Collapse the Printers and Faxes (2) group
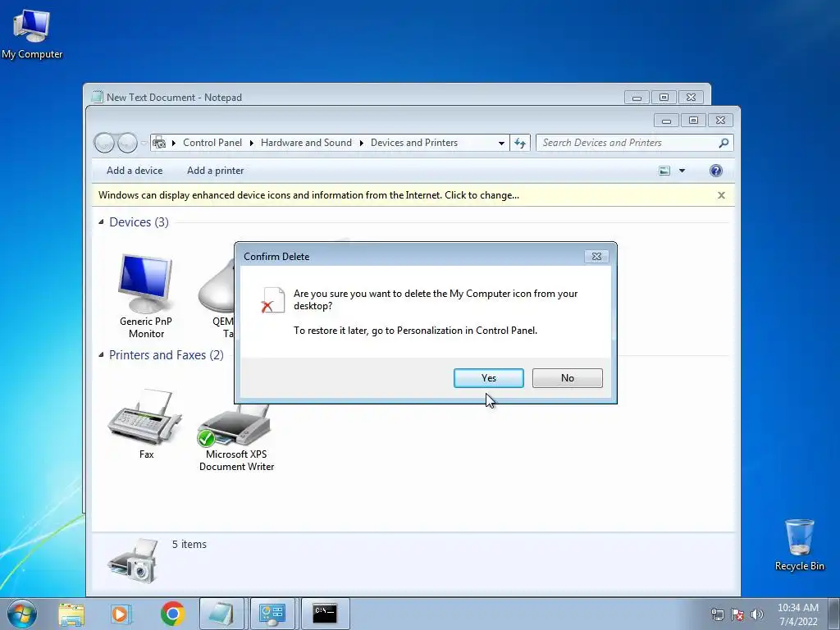 point(101,354)
